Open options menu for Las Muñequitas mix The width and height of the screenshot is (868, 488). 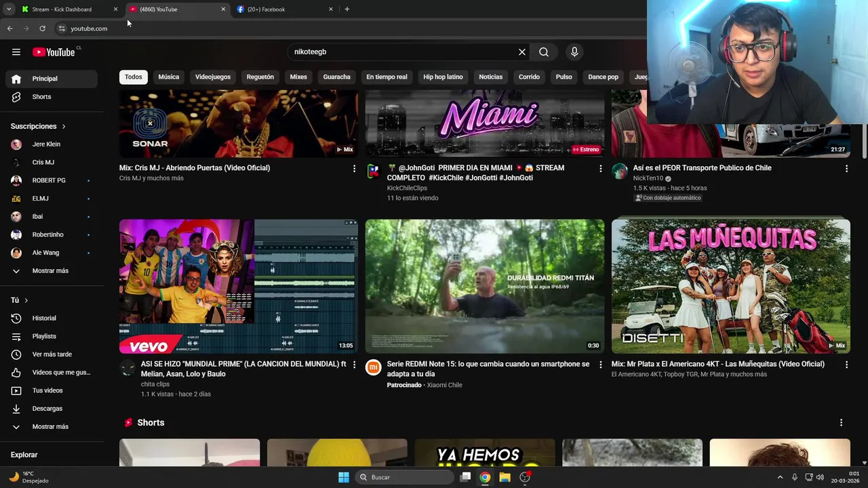pos(846,365)
